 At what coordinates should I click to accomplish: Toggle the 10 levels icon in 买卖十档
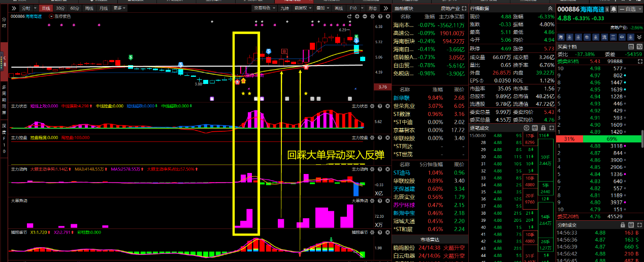pos(639,47)
